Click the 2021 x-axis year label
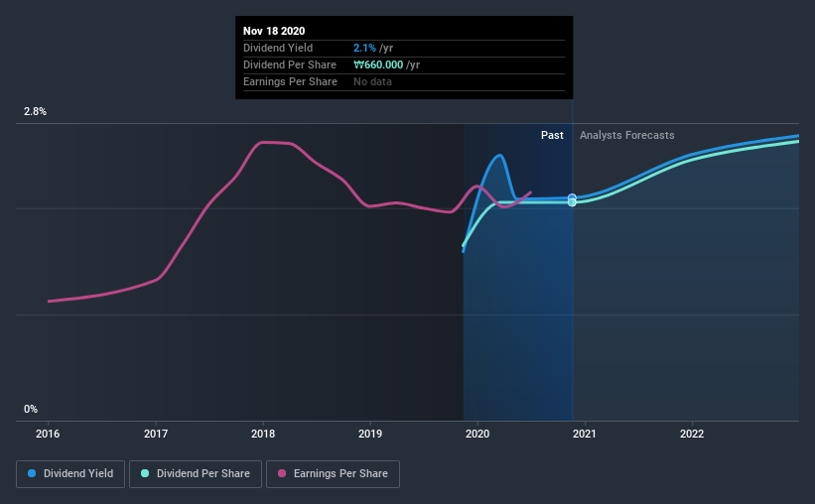Image resolution: width=815 pixels, height=504 pixels. [x=585, y=434]
